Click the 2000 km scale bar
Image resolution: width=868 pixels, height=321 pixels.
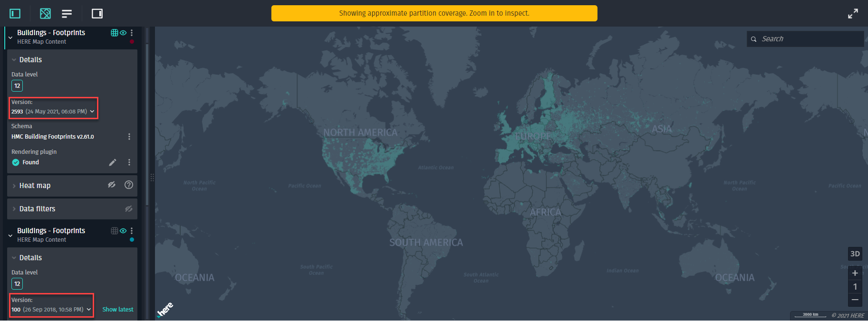[x=810, y=315]
